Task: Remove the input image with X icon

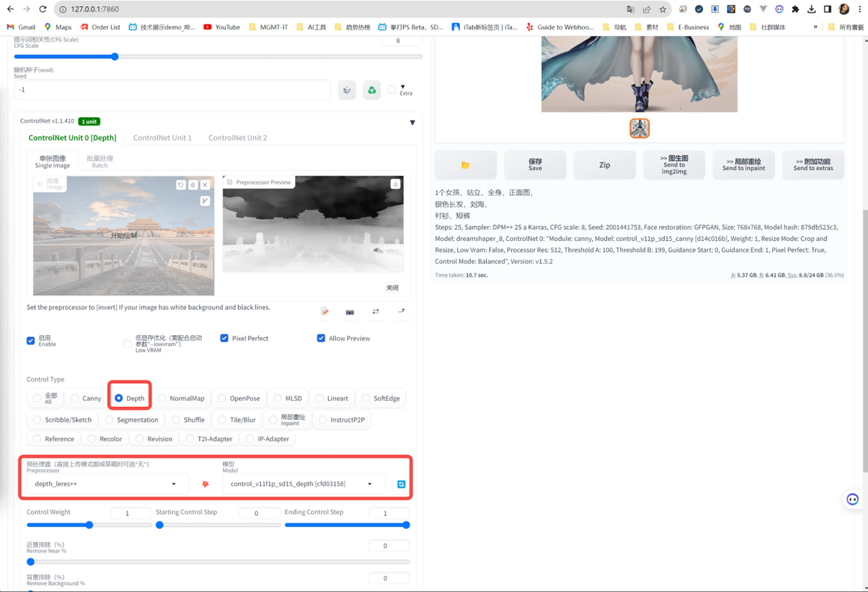Action: (x=205, y=184)
